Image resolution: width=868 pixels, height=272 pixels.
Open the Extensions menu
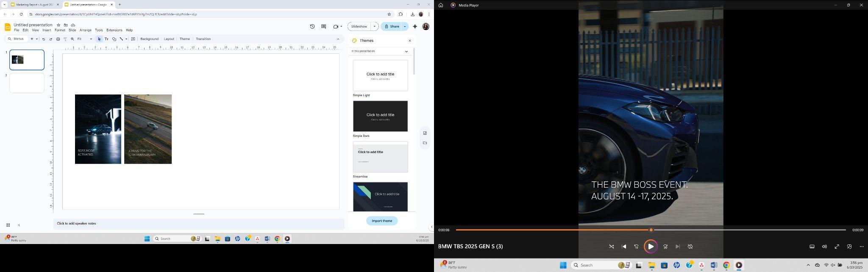(114, 30)
